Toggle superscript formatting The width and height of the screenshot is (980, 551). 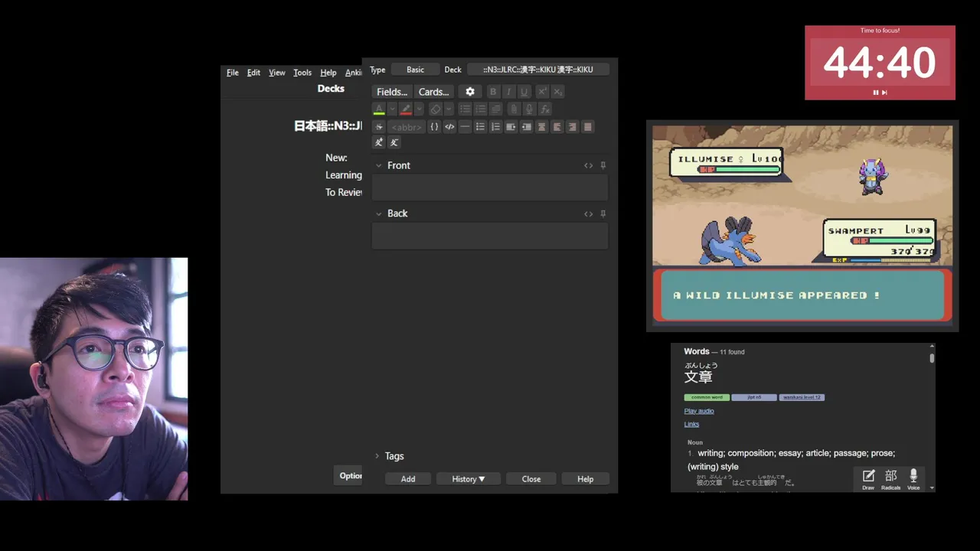[x=542, y=92]
